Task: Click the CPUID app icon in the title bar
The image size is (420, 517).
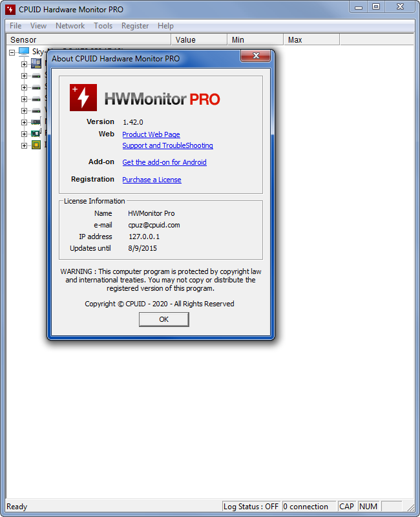Action: pyautogui.click(x=10, y=10)
